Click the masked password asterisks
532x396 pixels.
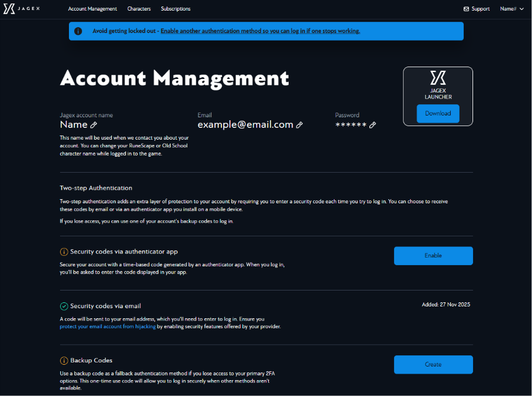click(x=351, y=125)
